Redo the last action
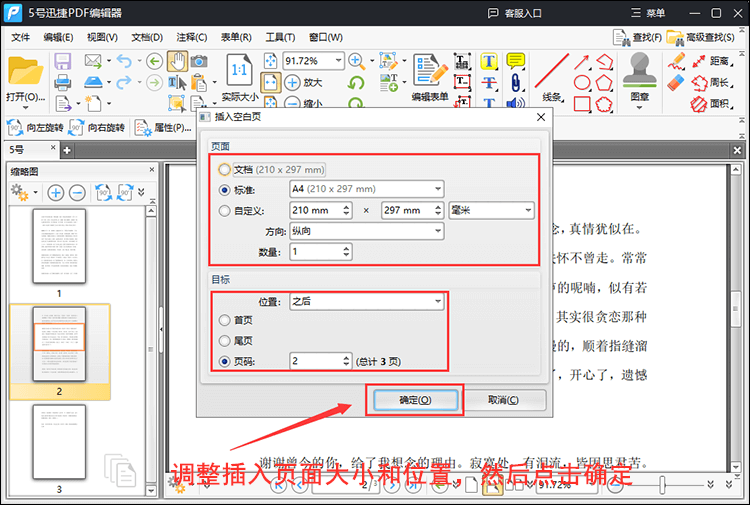Viewport: 750px width, 505px height. (x=124, y=82)
